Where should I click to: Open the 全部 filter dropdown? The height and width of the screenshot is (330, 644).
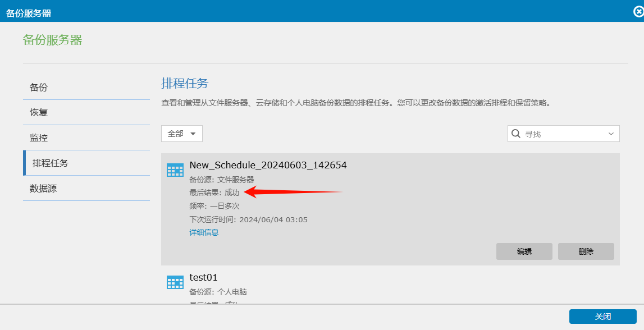tap(181, 134)
